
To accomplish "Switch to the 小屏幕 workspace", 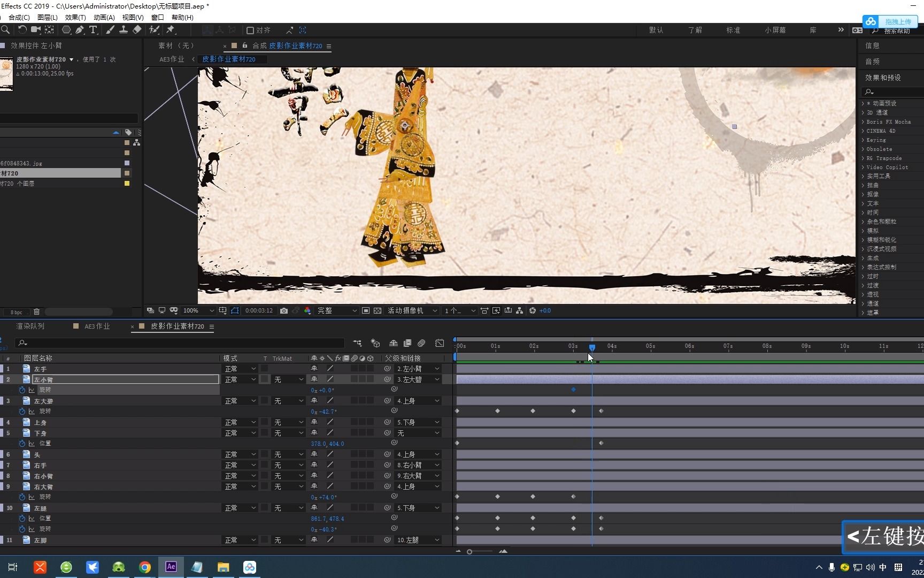I will coord(775,30).
